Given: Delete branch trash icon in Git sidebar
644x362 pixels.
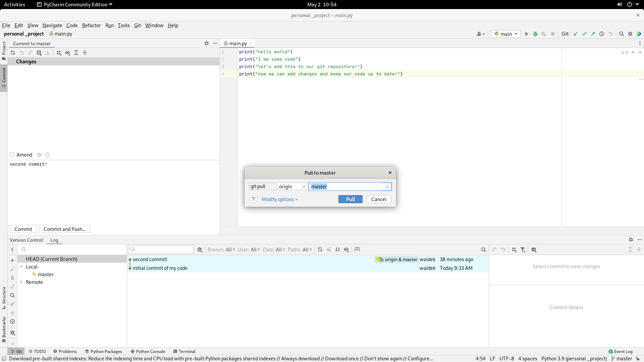Looking at the screenshot, I should [x=12, y=278].
